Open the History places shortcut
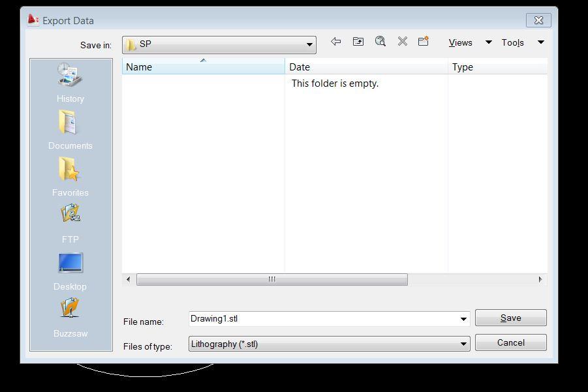Screen dimensions: 588x392 70,83
